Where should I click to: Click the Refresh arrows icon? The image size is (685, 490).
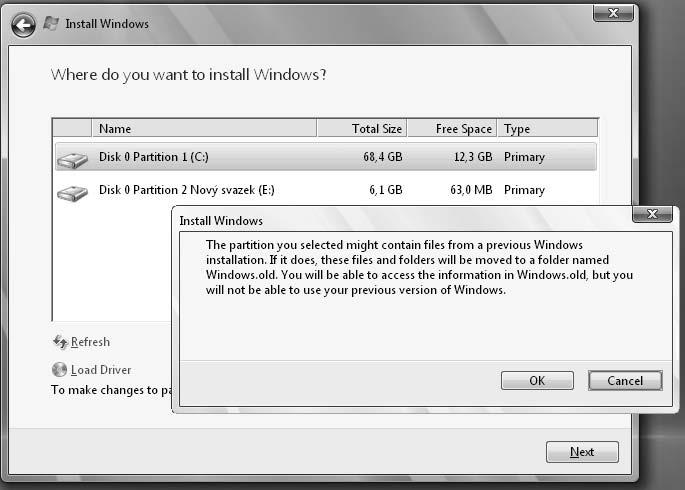tap(60, 342)
